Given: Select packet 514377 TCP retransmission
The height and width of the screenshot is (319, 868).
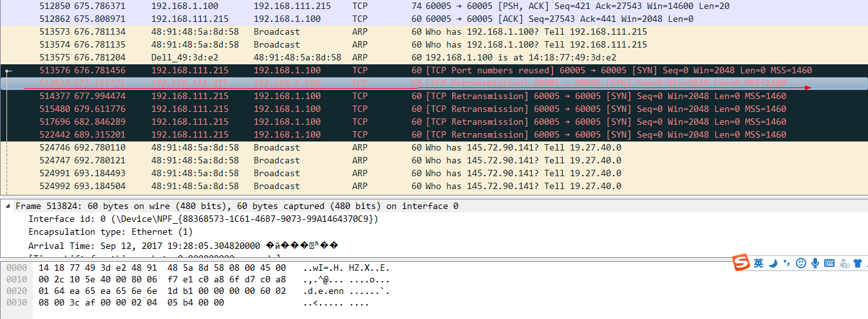Looking at the screenshot, I should (434, 96).
